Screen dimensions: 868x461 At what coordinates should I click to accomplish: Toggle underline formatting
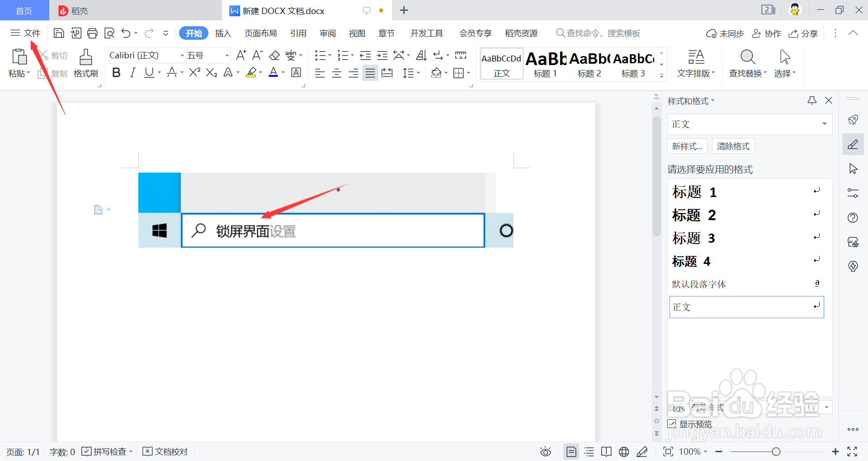(149, 72)
